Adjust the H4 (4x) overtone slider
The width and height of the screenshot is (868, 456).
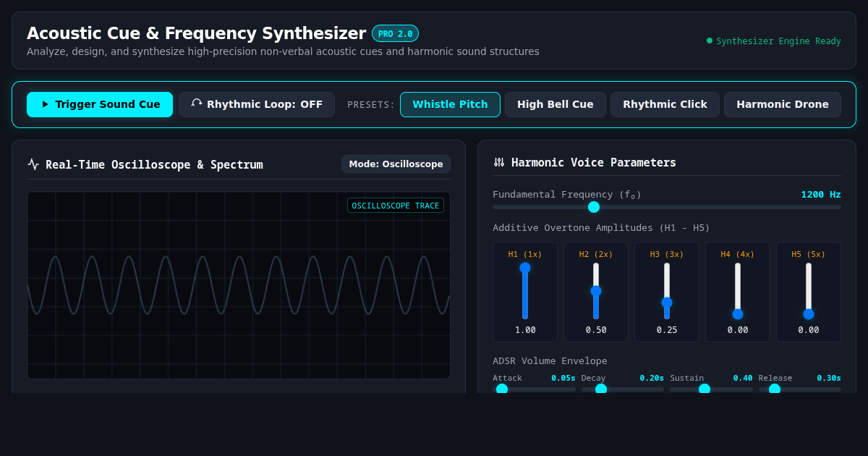click(x=738, y=291)
